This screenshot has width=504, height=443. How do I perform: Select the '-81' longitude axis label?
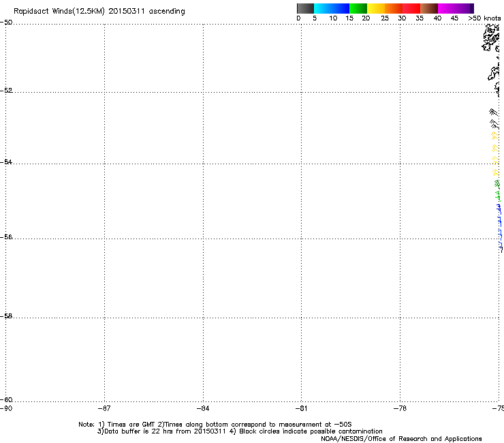click(x=301, y=408)
